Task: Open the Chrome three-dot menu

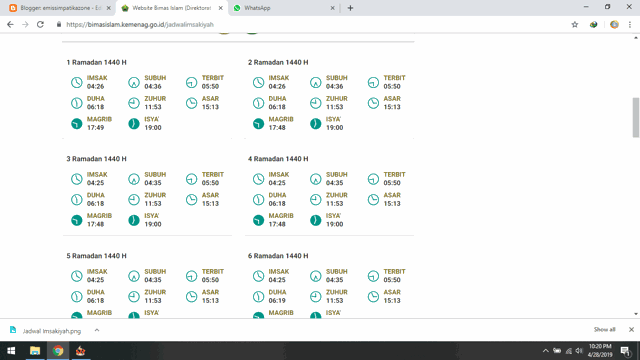Action: click(x=630, y=24)
